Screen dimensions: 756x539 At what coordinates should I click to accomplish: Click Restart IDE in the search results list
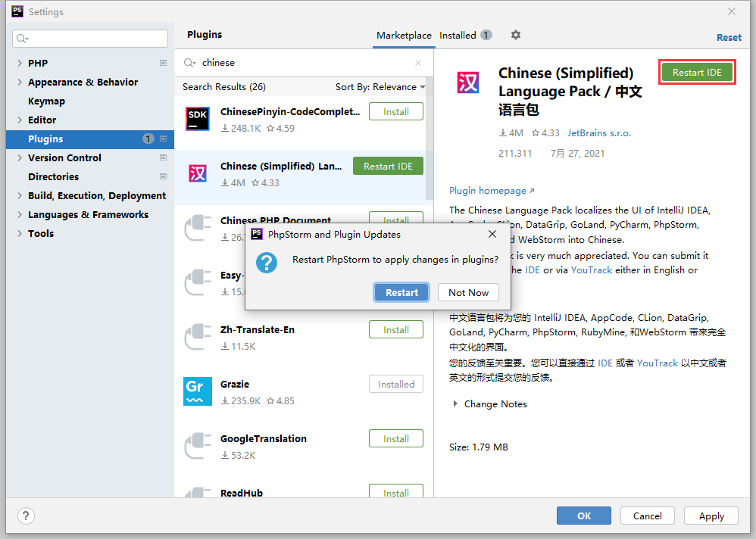[x=388, y=167]
